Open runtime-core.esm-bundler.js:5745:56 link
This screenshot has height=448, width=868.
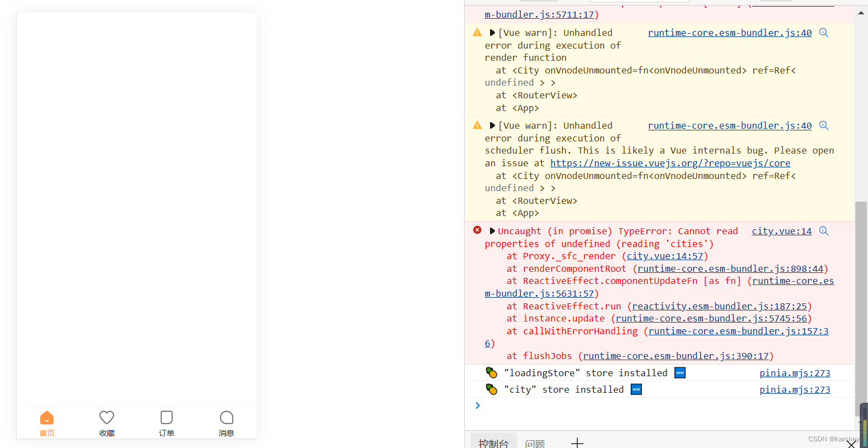(711, 318)
